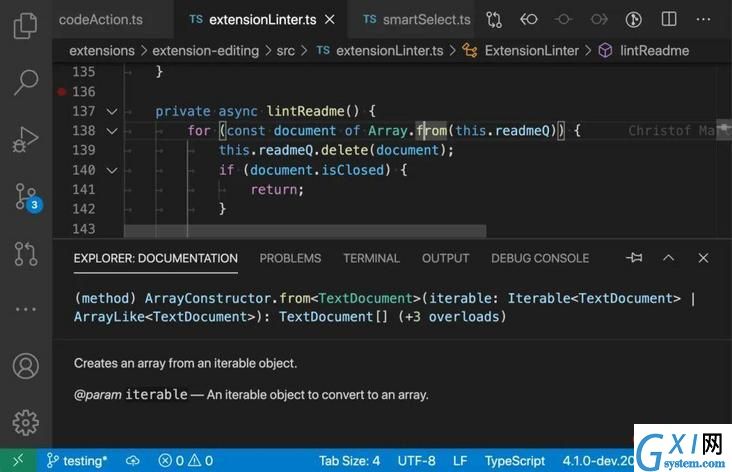Click the ExtensionLinter class breadcrumb

pyautogui.click(x=521, y=50)
